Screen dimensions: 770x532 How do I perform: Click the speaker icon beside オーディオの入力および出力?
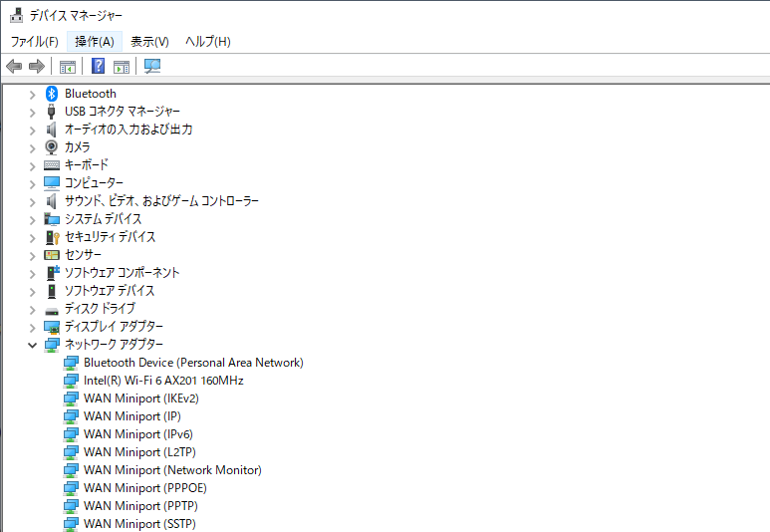point(51,130)
